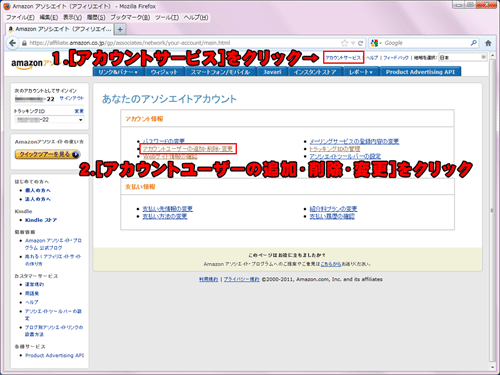Screen dimensions: 500x375
Task: Open the 日本 country selection dropdown
Action: [463, 57]
